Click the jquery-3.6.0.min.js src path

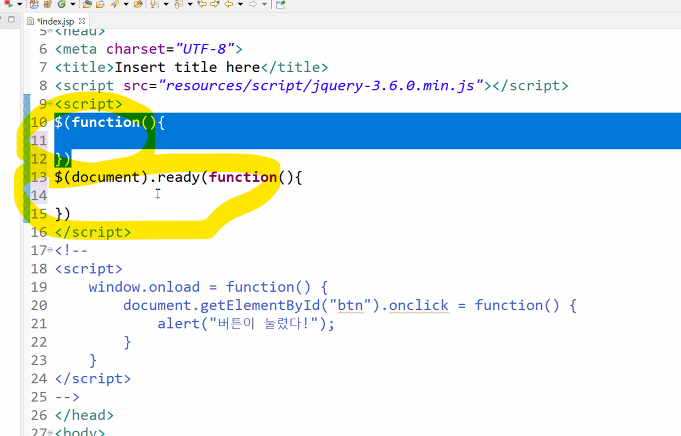click(321, 86)
